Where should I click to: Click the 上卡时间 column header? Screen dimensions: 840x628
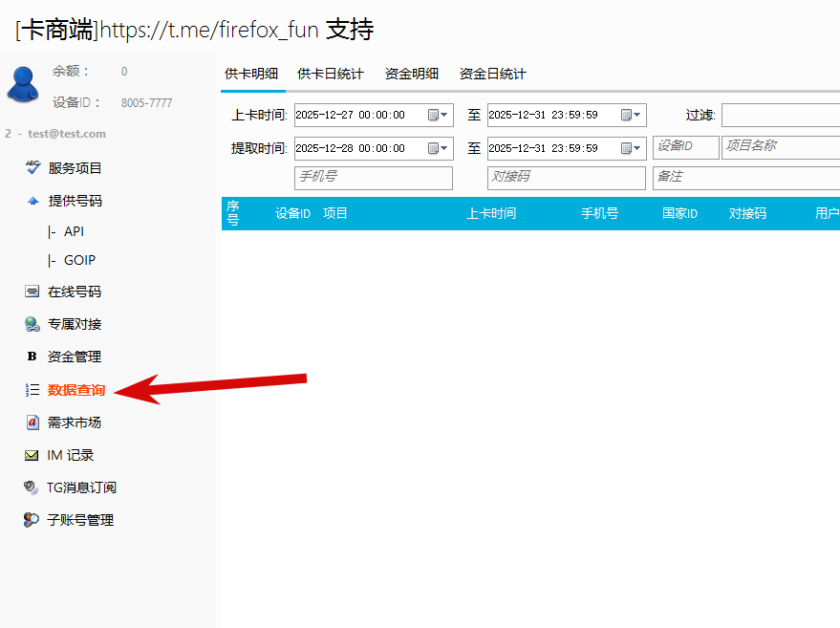pos(491,213)
